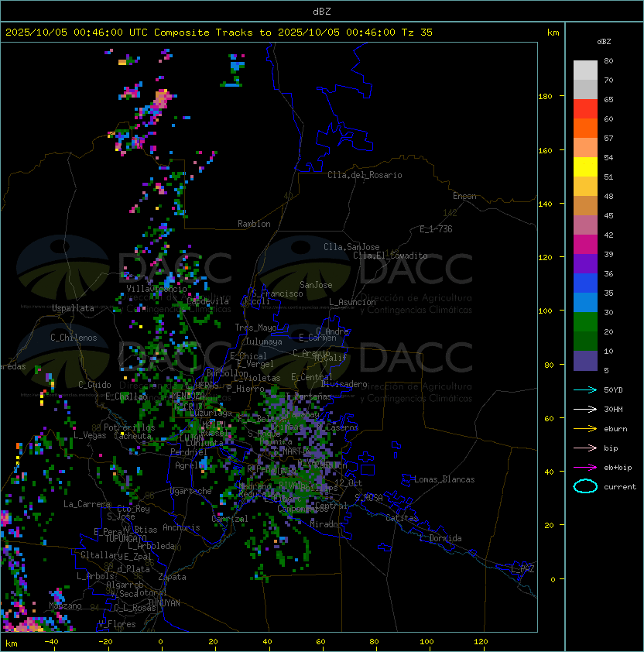Pick the mauve 42–45 dBZ swatch
Viewport: 644px width, 652px height.
[x=585, y=225]
